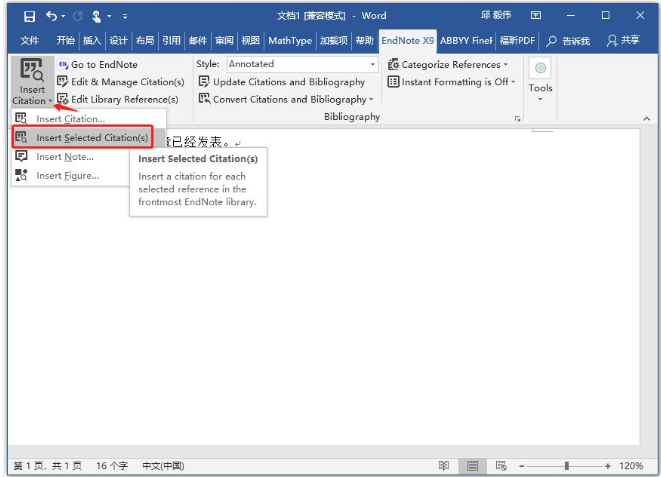Click the 共享 share button
Screen dimensions: 661x477
point(623,40)
